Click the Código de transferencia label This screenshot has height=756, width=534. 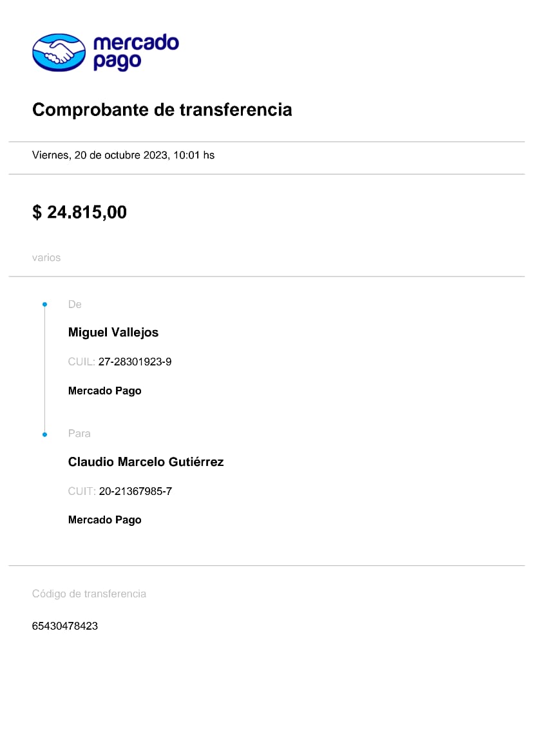(x=89, y=594)
